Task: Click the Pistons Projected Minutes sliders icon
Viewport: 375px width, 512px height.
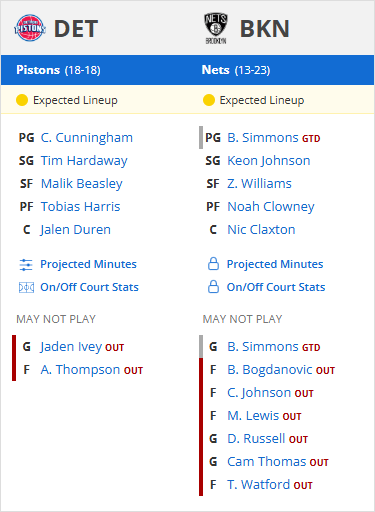Action: click(x=26, y=265)
